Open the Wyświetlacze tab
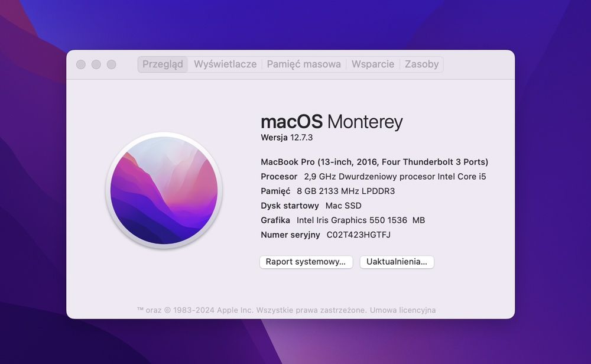 pyautogui.click(x=225, y=64)
